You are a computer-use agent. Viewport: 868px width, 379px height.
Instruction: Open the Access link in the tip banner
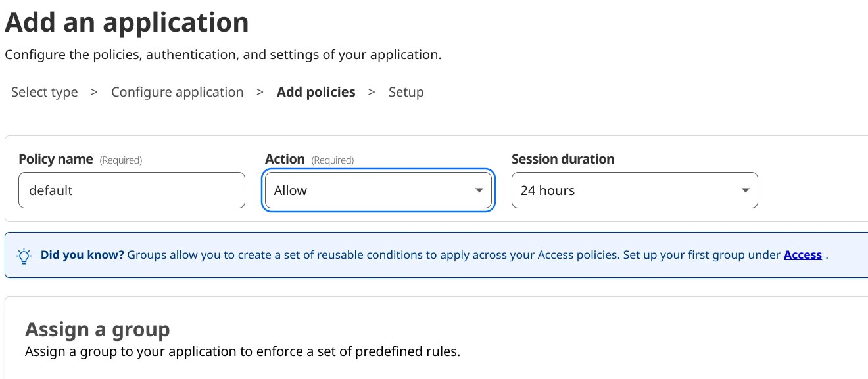pos(802,255)
